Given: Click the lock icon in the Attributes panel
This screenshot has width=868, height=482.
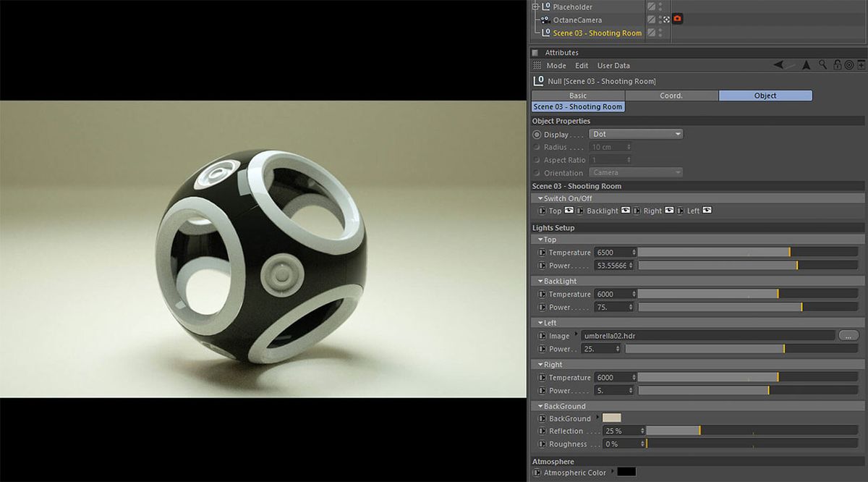Looking at the screenshot, I should 837,65.
